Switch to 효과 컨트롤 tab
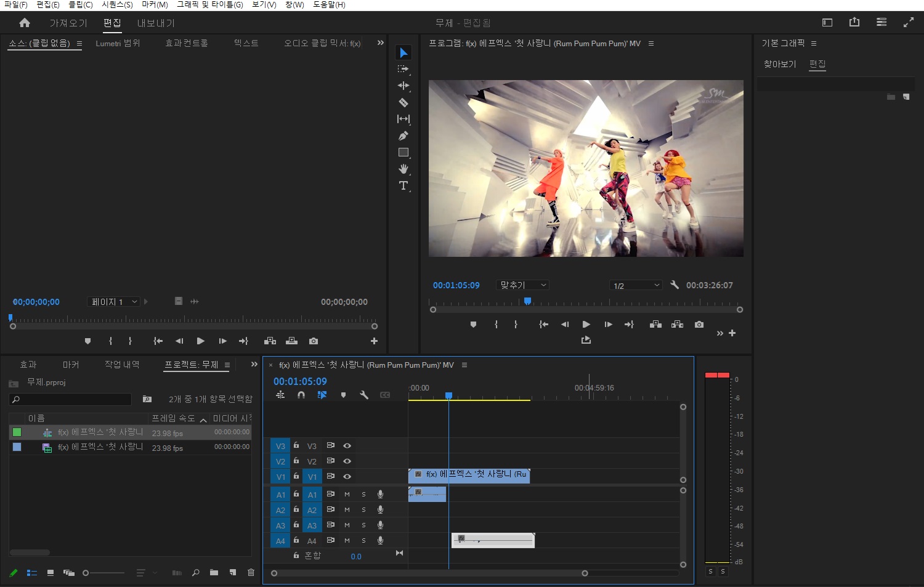The image size is (924, 587). point(187,43)
